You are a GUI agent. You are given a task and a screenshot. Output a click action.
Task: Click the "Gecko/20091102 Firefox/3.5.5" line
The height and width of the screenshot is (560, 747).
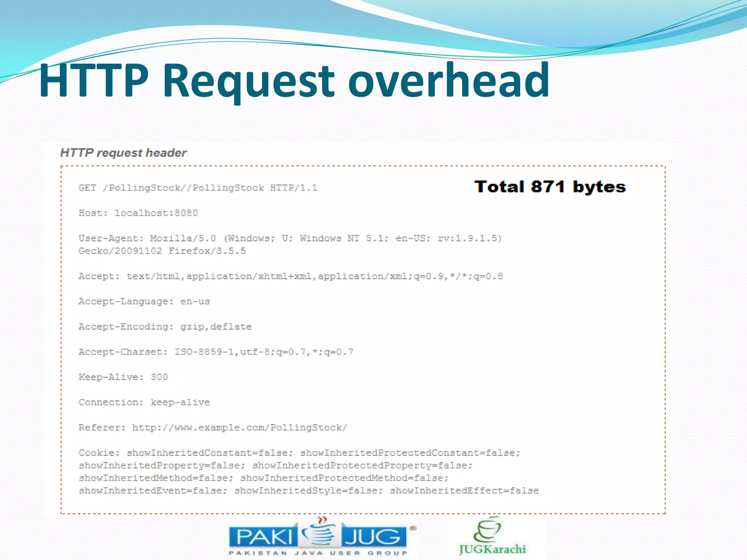[x=162, y=251]
